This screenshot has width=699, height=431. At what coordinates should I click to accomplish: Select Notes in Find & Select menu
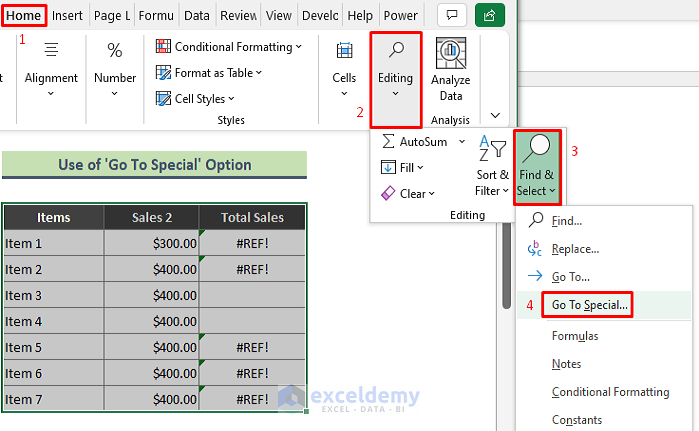tap(604, 364)
